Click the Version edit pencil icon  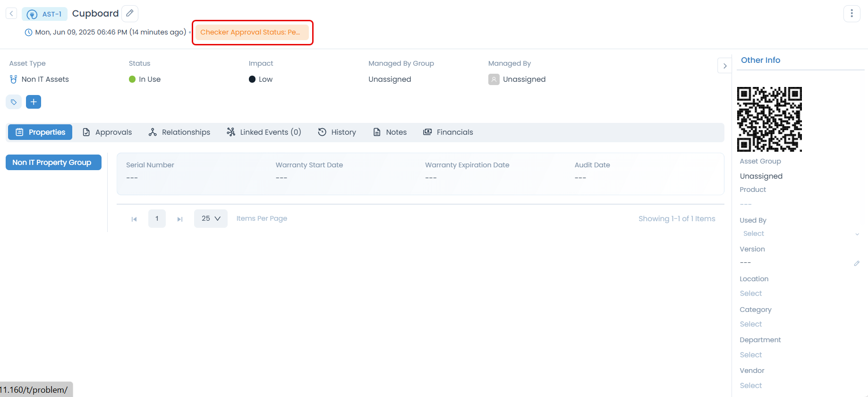(x=856, y=263)
